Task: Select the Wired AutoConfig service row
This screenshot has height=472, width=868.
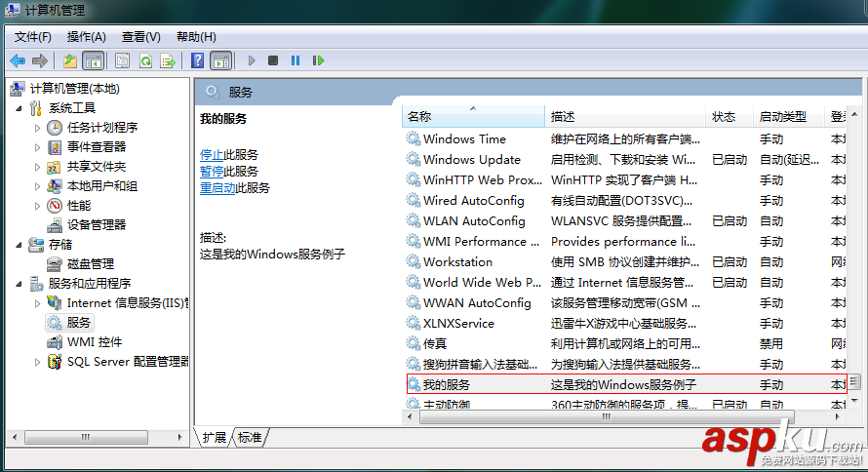Action: [x=625, y=200]
